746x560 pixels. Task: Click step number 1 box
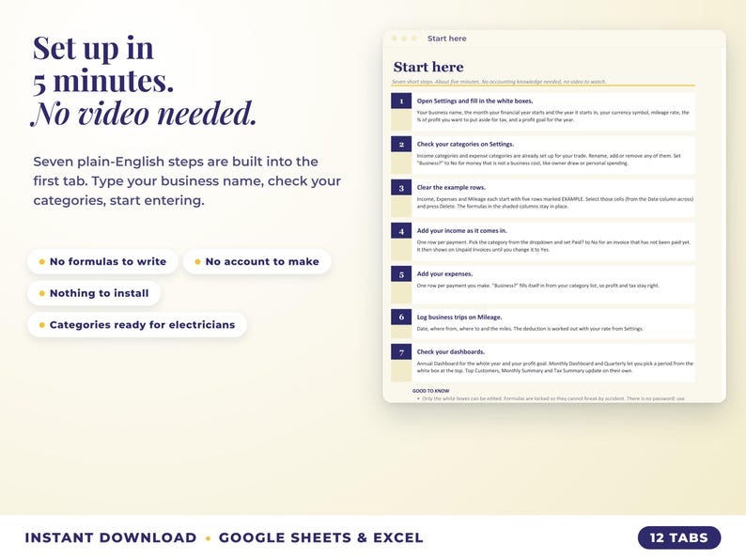401,101
